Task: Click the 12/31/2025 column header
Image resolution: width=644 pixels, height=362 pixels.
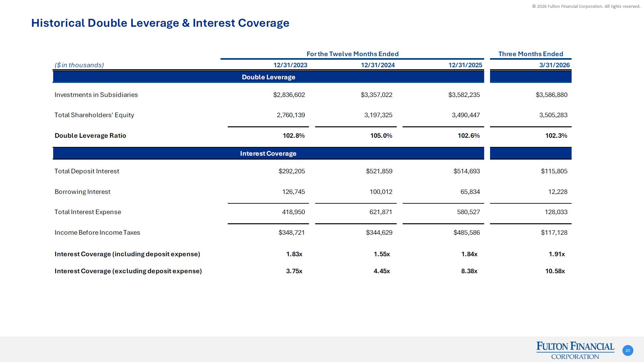Action: pos(465,65)
